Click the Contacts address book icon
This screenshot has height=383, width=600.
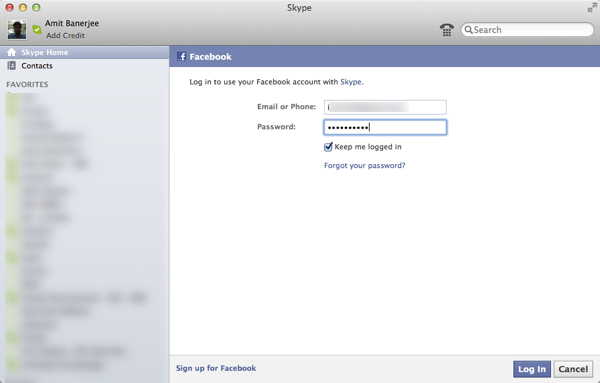click(11, 65)
